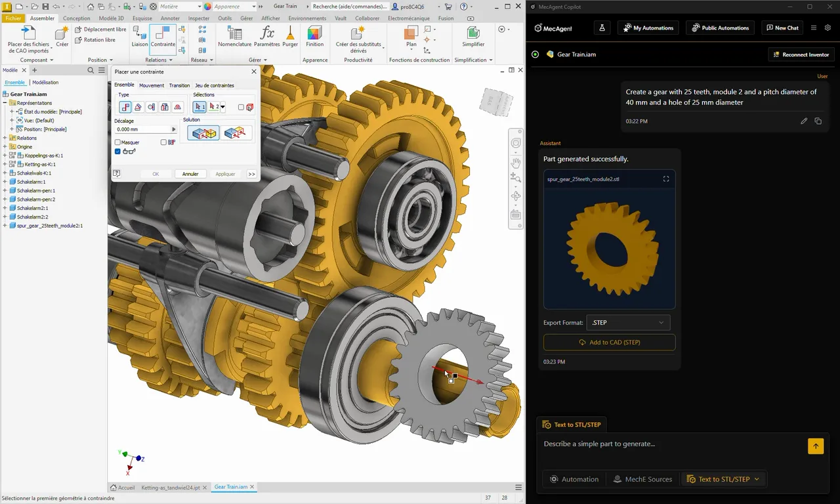Screen dimensions: 840x504
Task: Open the Text to STL/STEP mode dropdown
Action: tap(723, 479)
